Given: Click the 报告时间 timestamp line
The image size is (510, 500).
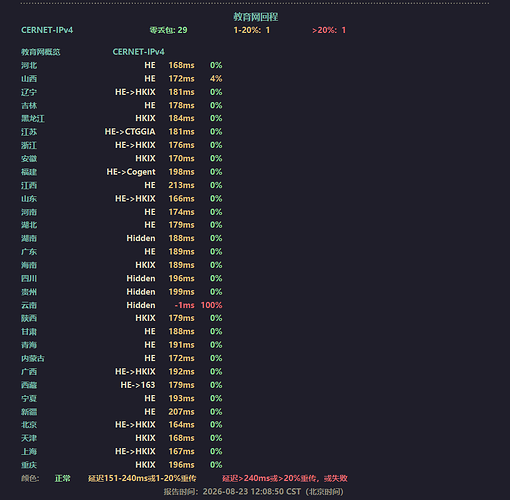Looking at the screenshot, I should 253,492.
